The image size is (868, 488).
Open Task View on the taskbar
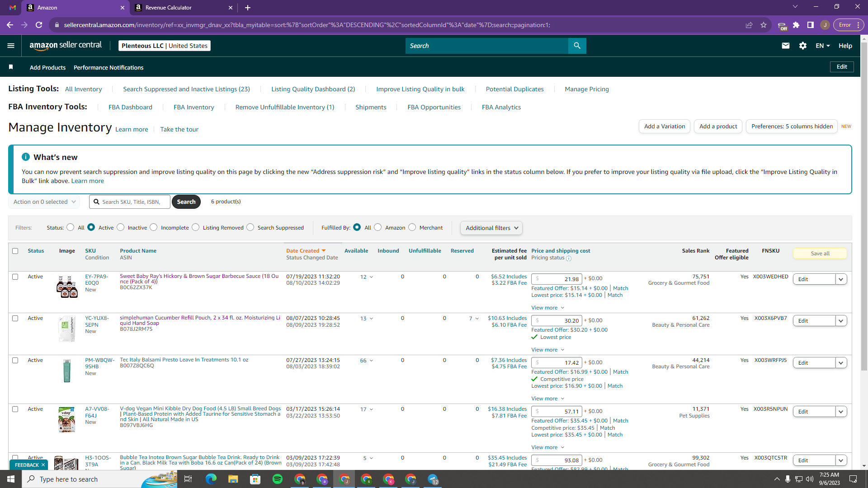(x=188, y=479)
